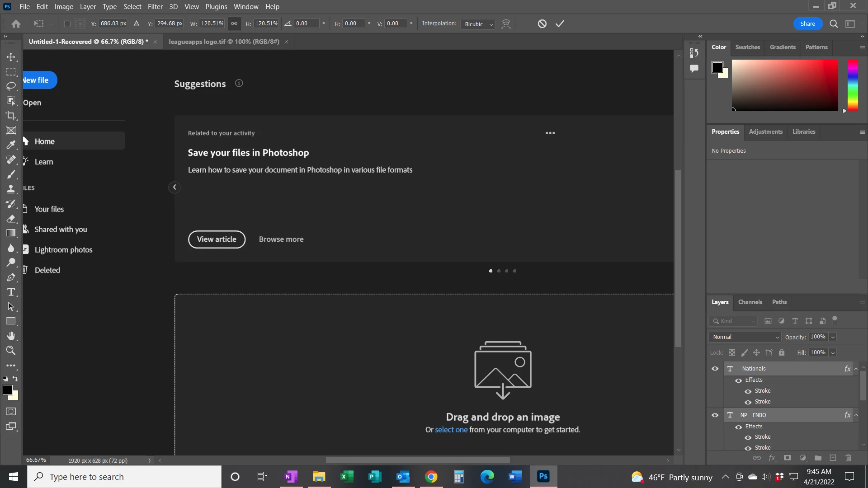
Task: Select the Crop tool
Action: click(x=11, y=116)
